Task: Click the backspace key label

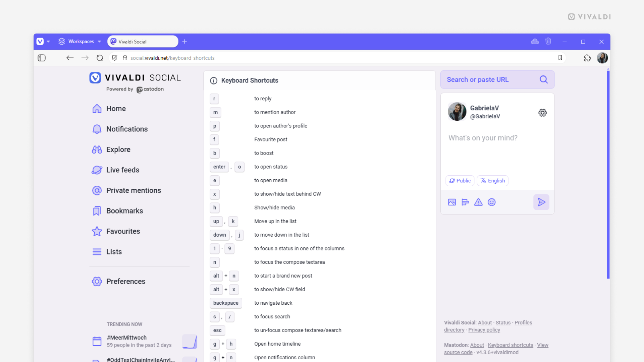Action: [226, 303]
